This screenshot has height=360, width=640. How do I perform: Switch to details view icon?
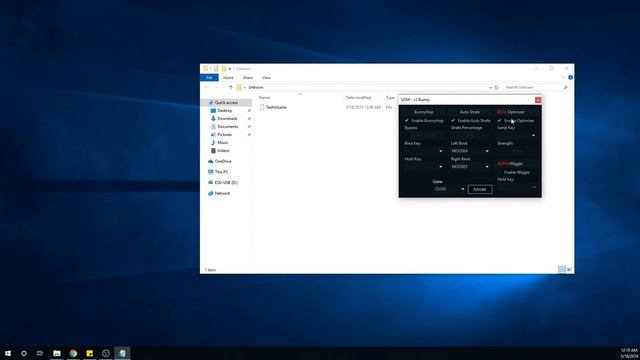[x=562, y=269]
